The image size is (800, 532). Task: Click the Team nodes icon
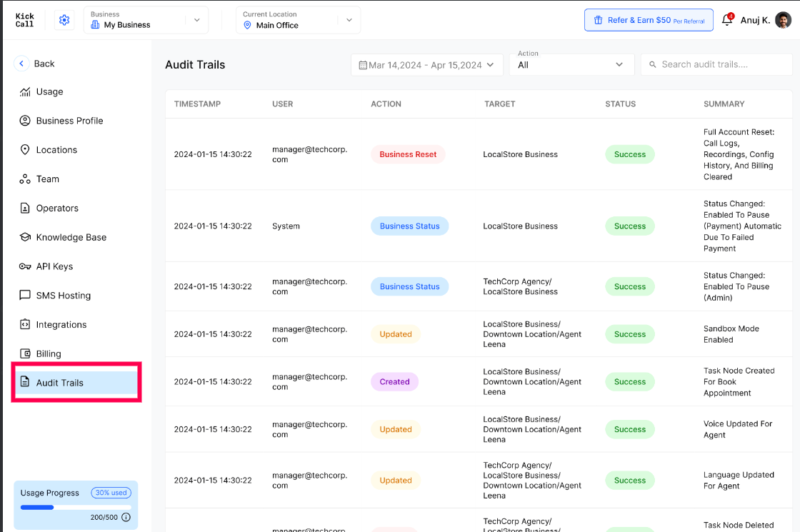pos(25,179)
